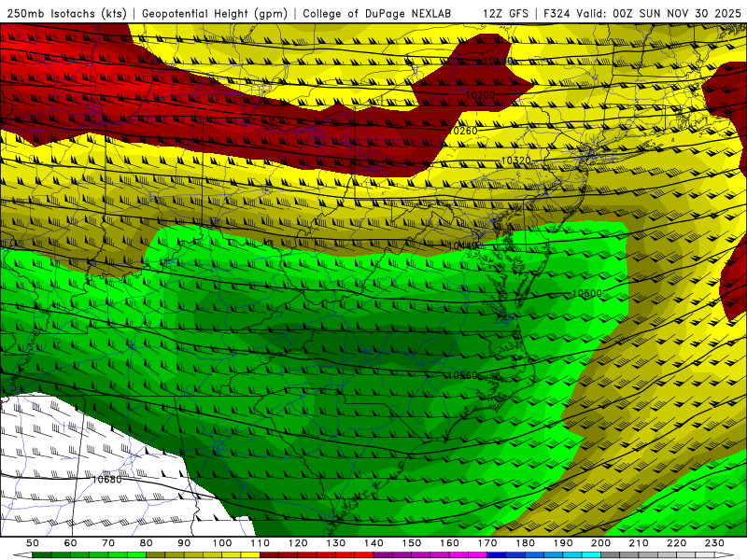Click the colorbar's right arrow end cap
The image size is (747, 560).
725,556
